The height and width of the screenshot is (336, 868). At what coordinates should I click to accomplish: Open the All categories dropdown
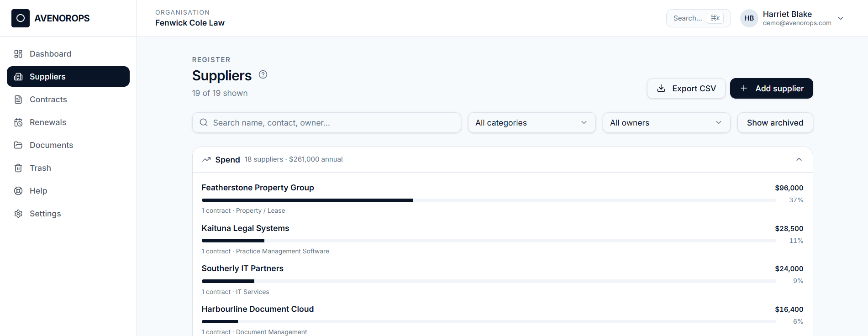[x=532, y=123]
